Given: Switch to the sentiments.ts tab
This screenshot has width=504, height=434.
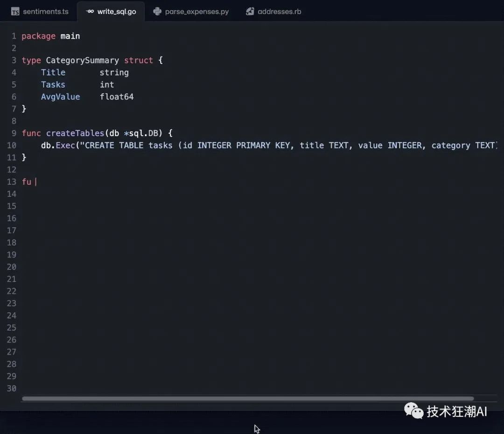Looking at the screenshot, I should point(40,12).
